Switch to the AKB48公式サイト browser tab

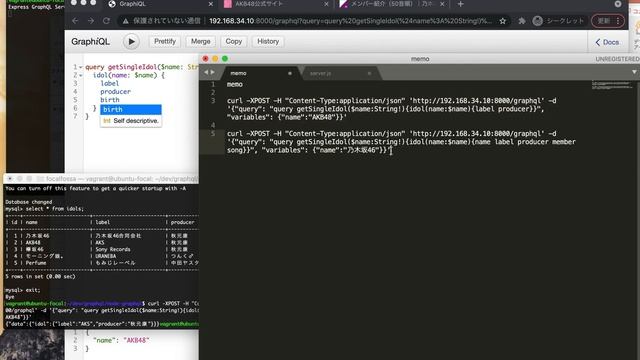click(x=276, y=4)
